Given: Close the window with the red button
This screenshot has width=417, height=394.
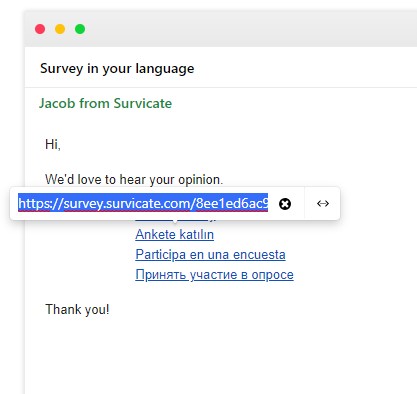Looking at the screenshot, I should tap(40, 29).
